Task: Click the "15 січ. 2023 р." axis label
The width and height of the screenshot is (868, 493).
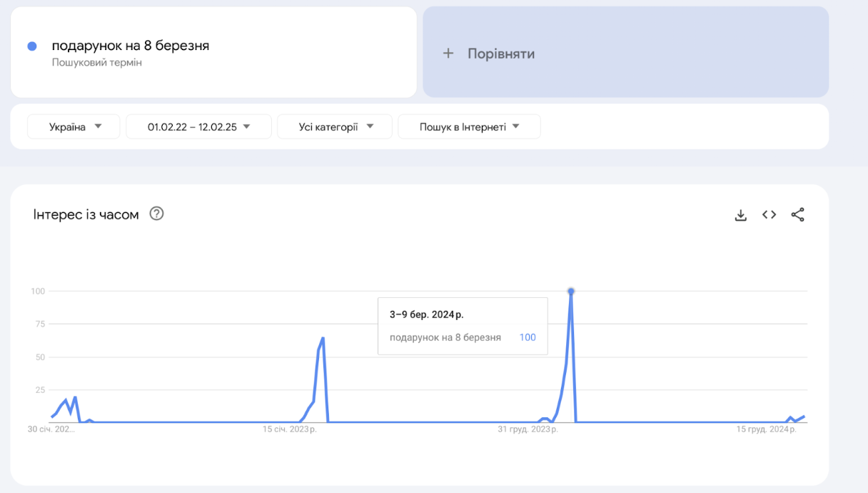Action: 289,429
